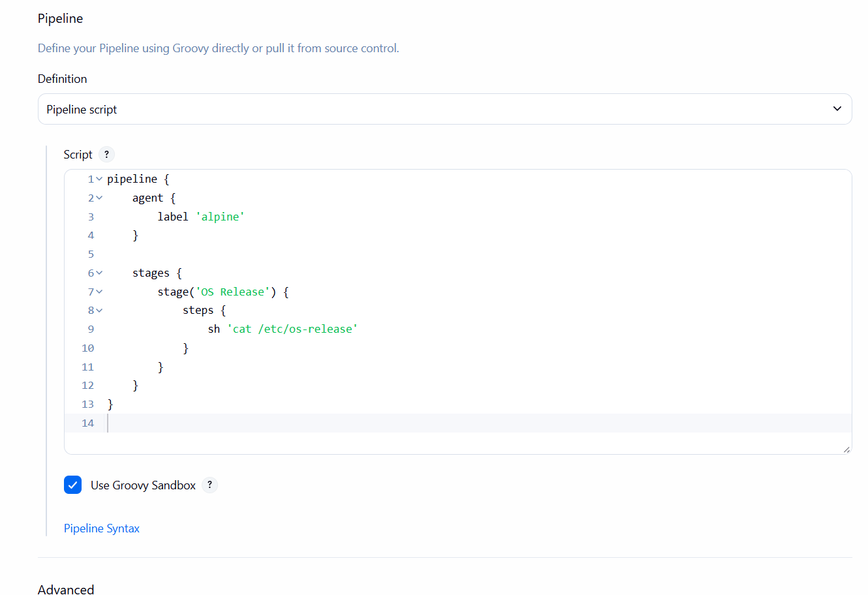Collapse the pipeline block on line 1
The height and width of the screenshot is (595, 868).
[99, 179]
